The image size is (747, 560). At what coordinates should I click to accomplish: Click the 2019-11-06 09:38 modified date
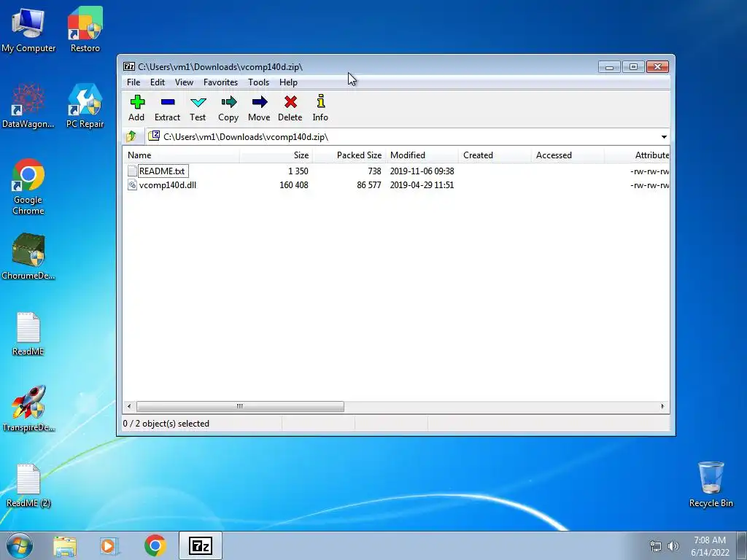(x=422, y=171)
